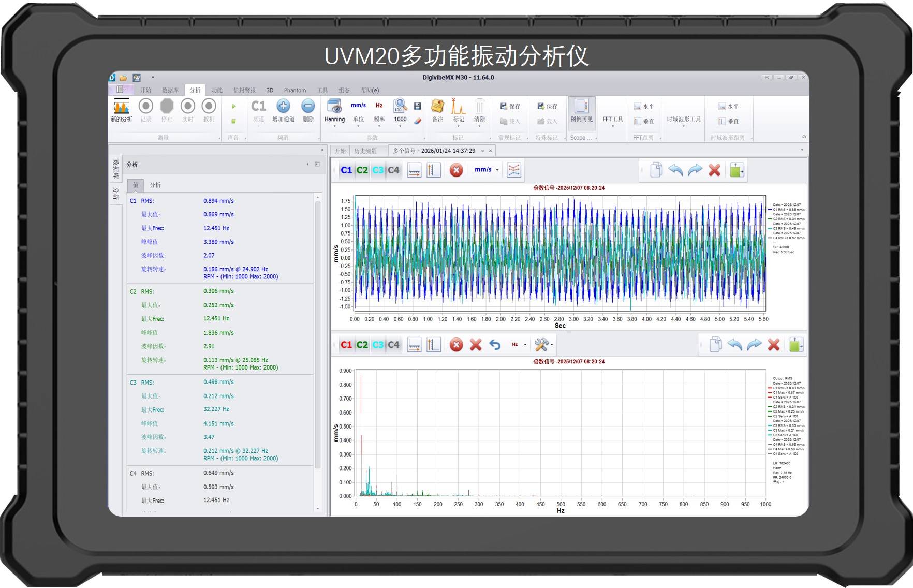Image resolution: width=913 pixels, height=588 pixels.
Task: Click the 备注 notes icon in ribbon
Action: (437, 107)
